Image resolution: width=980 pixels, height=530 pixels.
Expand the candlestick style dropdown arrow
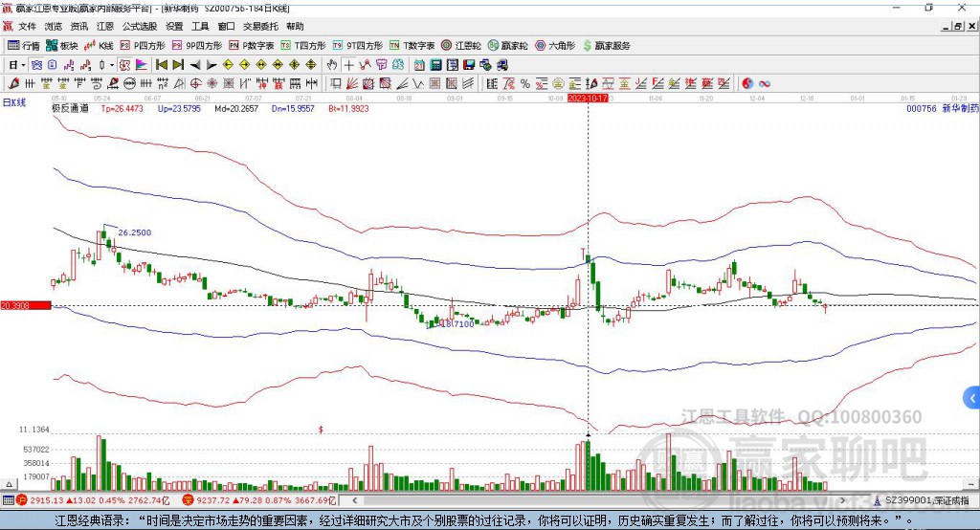coord(112,65)
